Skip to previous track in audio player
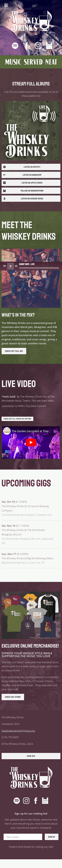Screen dimensions: 62x868 point(5,266)
